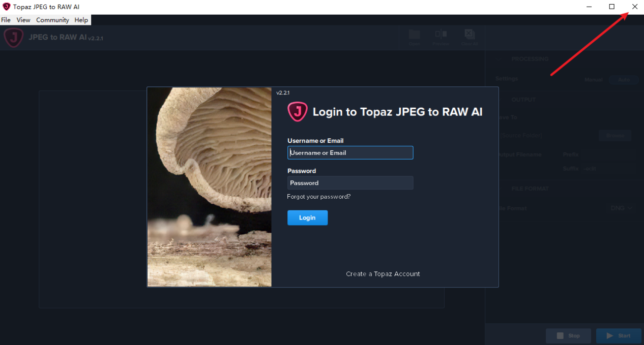Expand the DNG file format dropdown
644x345 pixels.
[622, 208]
